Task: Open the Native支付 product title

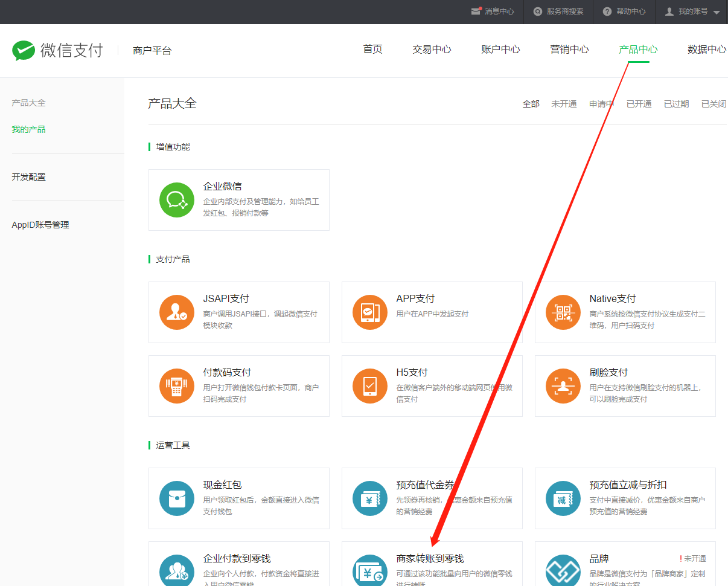Action: pos(613,299)
